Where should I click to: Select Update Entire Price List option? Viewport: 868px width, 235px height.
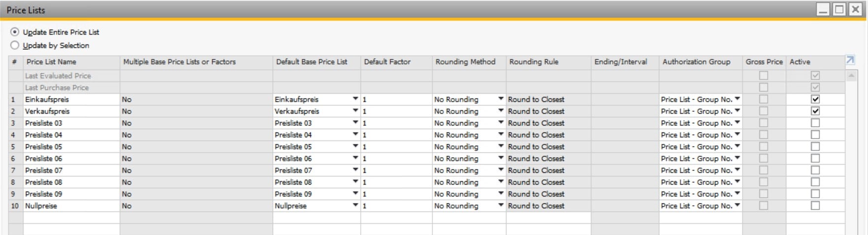[15, 32]
